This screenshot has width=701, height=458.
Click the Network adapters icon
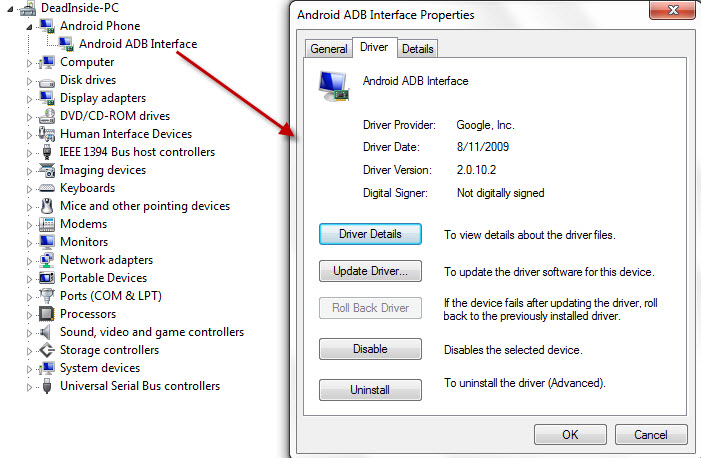[46, 260]
